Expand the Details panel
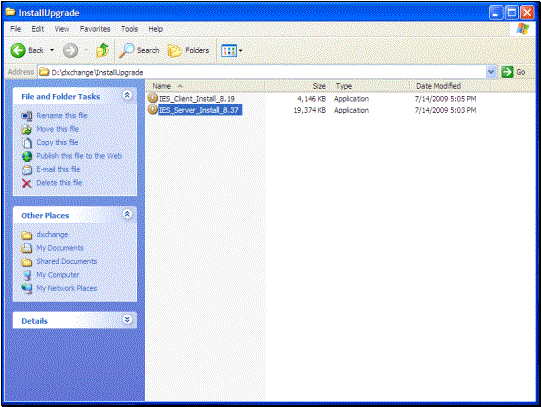The width and height of the screenshot is (541, 407). [127, 320]
